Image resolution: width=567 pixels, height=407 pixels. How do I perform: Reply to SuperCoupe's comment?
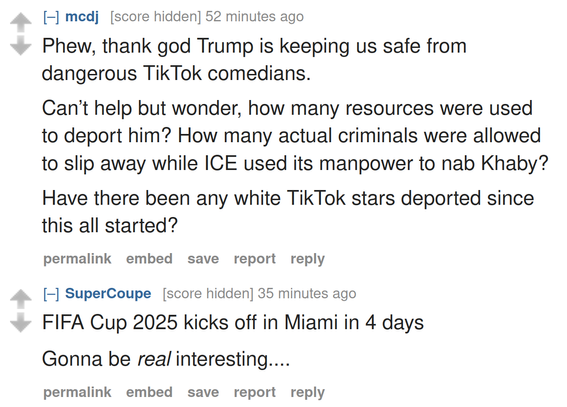[x=307, y=392]
